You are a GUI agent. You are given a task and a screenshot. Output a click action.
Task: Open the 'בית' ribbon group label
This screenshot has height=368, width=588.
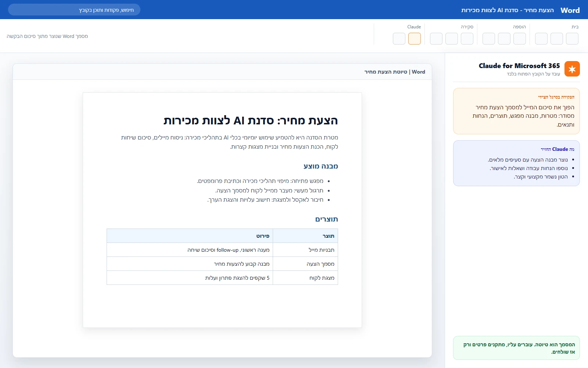click(x=575, y=27)
